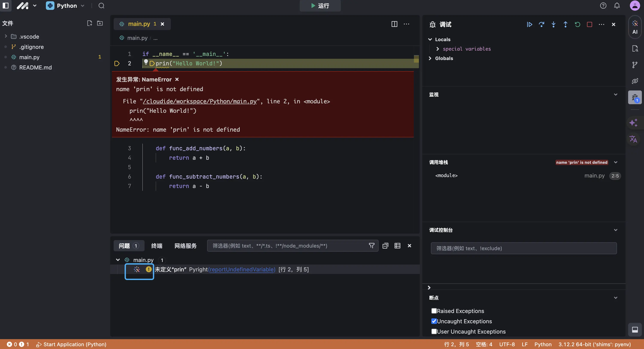Open editor more actions menu

tap(406, 24)
